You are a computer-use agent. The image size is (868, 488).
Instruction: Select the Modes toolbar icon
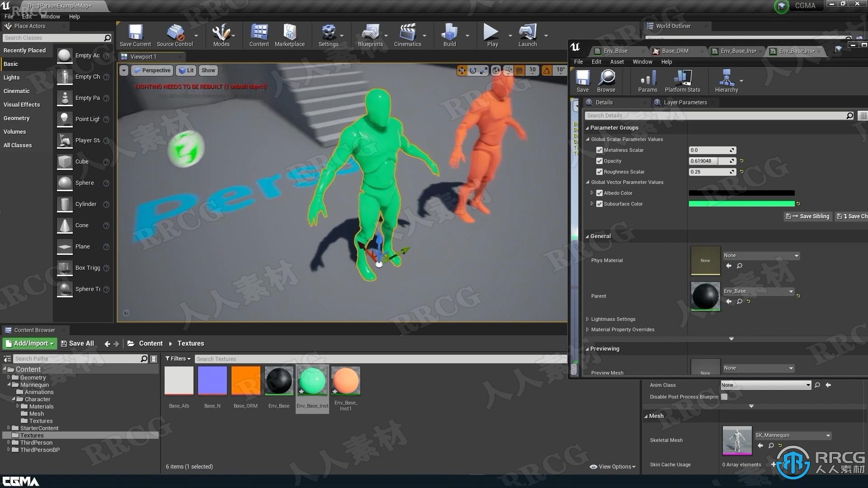(221, 33)
